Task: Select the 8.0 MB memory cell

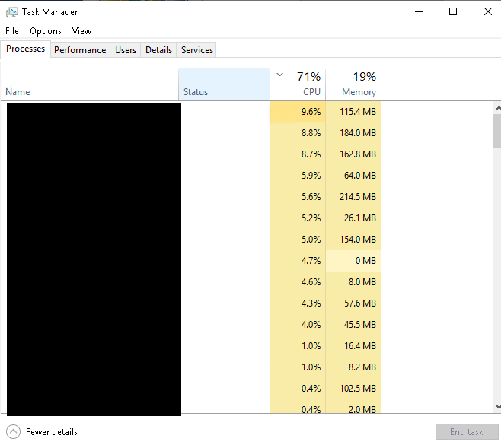Action: pyautogui.click(x=353, y=282)
